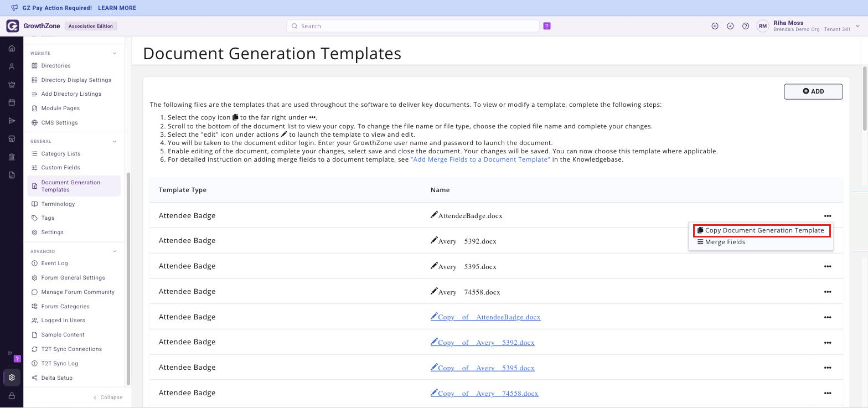868x408 pixels.
Task: Open Copy of Avery 74558.docx link
Action: [488, 394]
